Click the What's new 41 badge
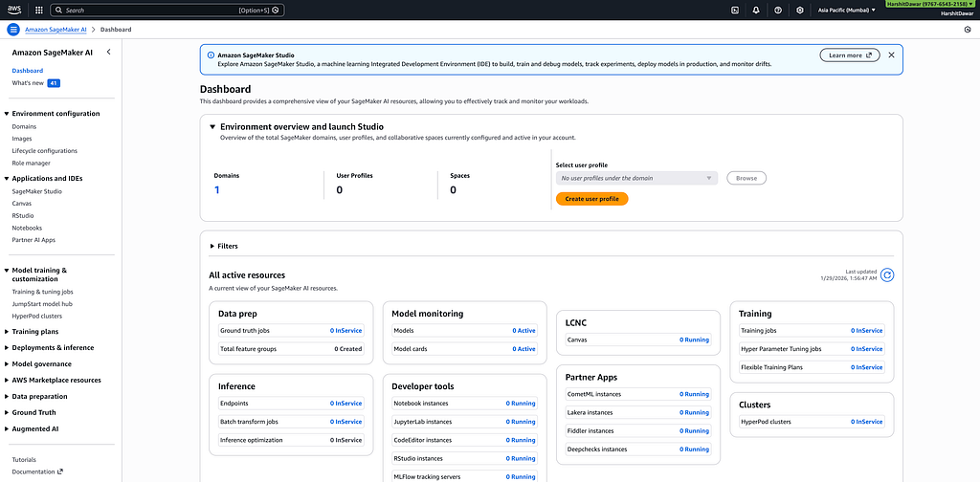The width and height of the screenshot is (980, 482). point(54,83)
